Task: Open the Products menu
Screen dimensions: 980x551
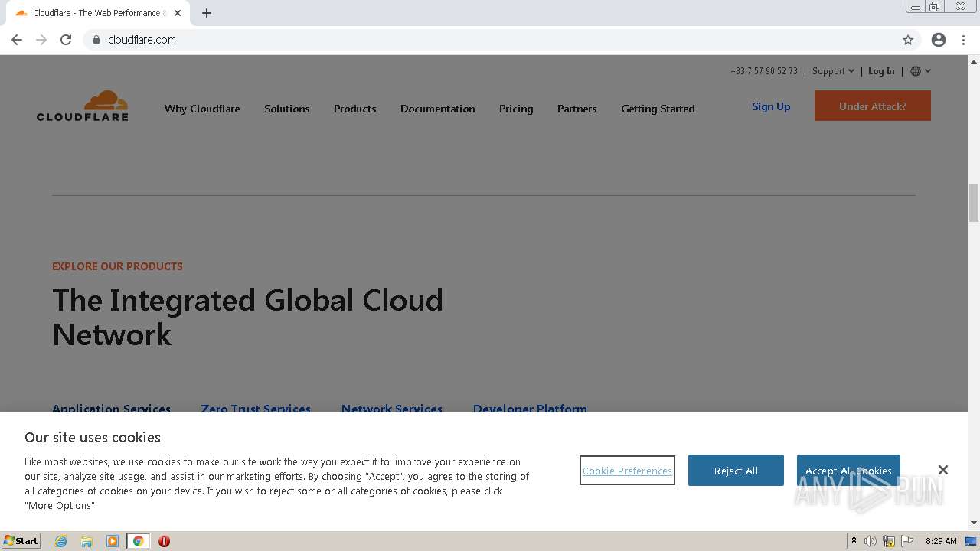Action: click(355, 109)
